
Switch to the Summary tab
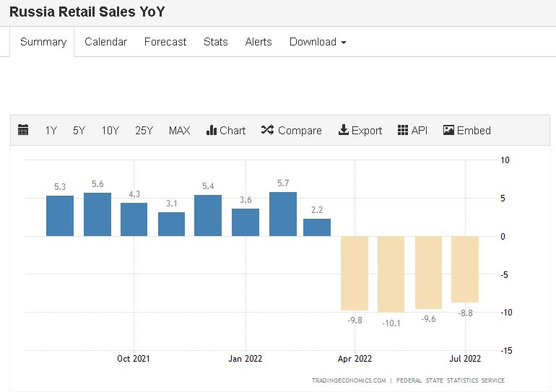click(x=43, y=42)
